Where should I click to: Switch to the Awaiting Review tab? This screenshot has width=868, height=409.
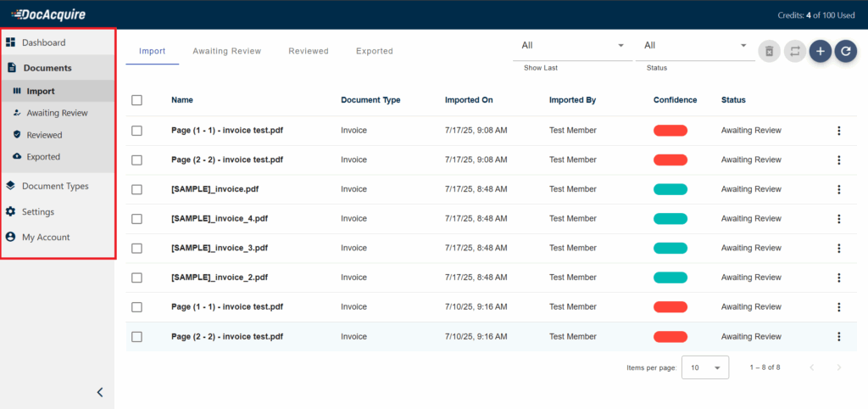[226, 51]
